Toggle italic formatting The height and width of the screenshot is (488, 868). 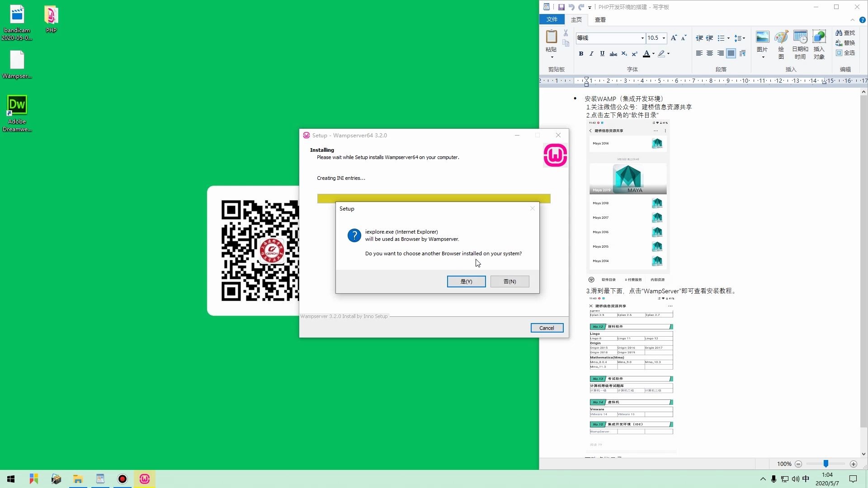pos(591,54)
